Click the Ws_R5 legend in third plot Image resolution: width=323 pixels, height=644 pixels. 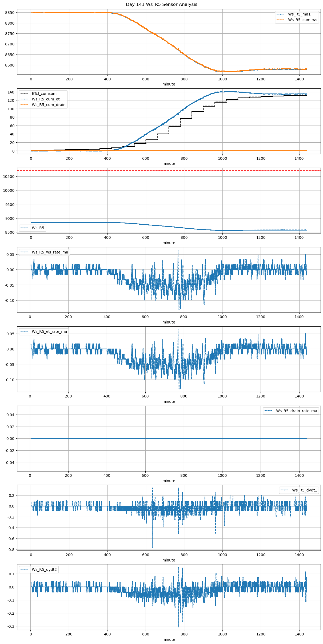point(38,228)
